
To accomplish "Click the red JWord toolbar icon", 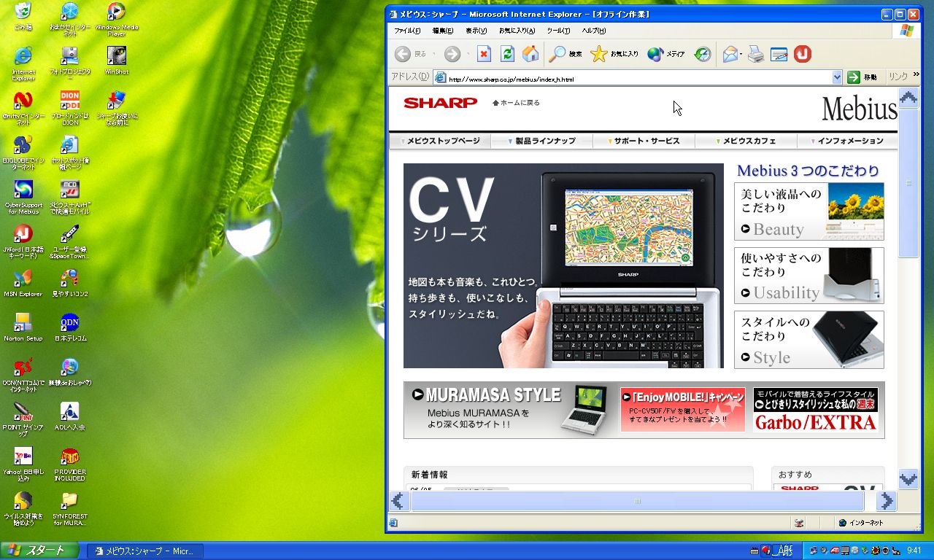I will [803, 54].
